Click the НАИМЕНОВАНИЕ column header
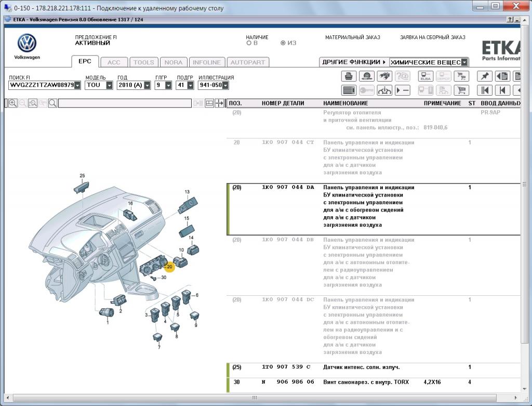 coord(345,103)
